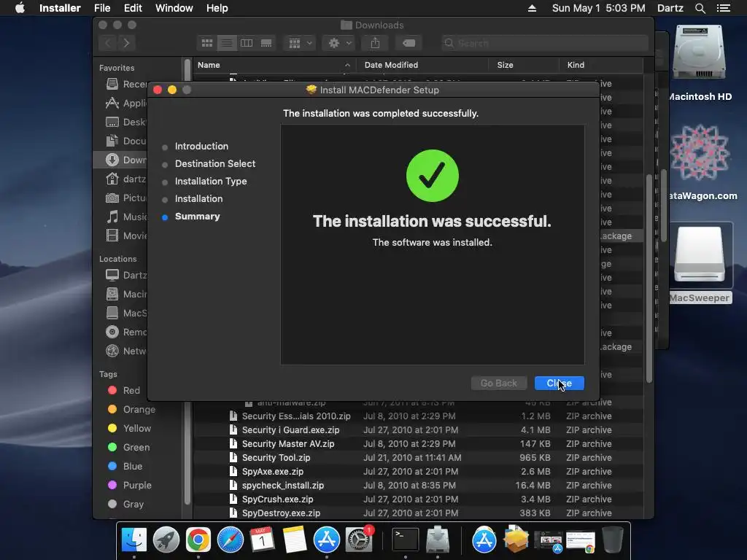
Task: Switch Finder to column view
Action: [x=247, y=43]
